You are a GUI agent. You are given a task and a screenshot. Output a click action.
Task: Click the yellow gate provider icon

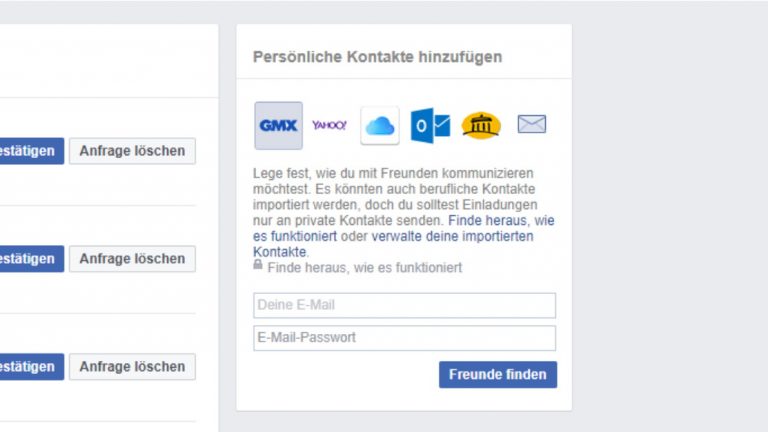pos(481,126)
